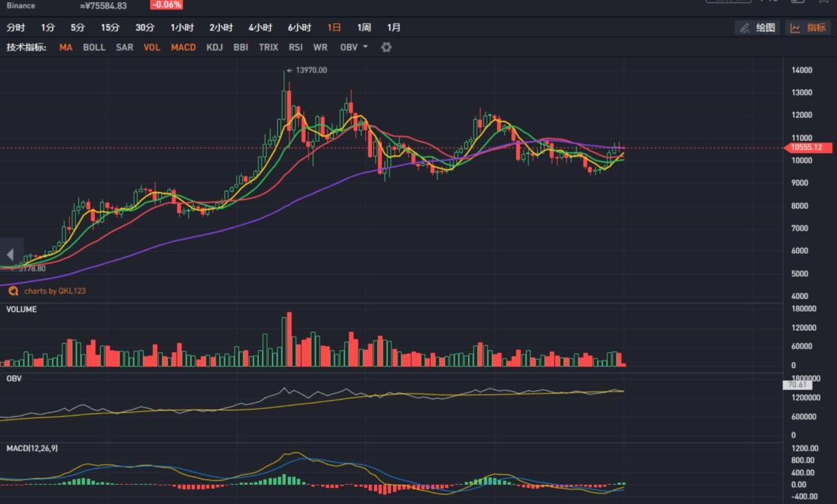This screenshot has width=837, height=504.
Task: Toggle the MA indicator
Action: 65,47
